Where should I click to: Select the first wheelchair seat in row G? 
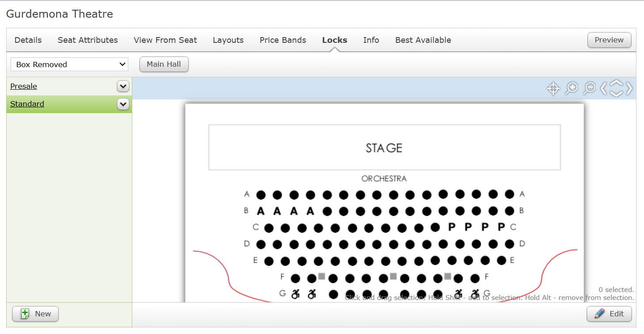coord(295,294)
